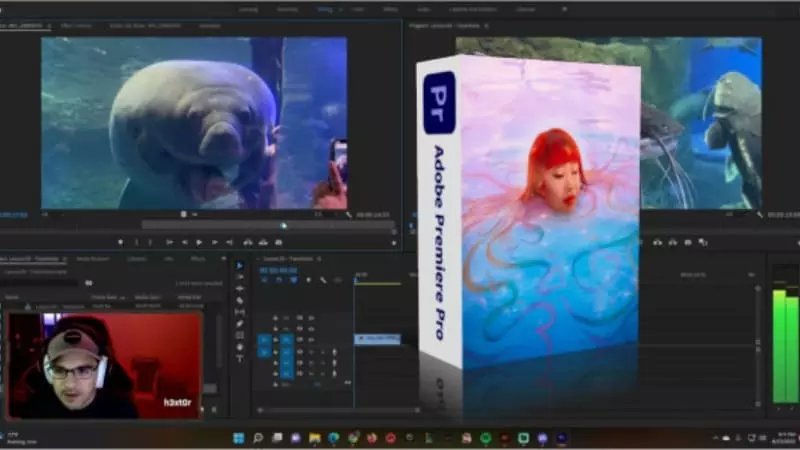Open the Media Browser tab

[x=92, y=259]
